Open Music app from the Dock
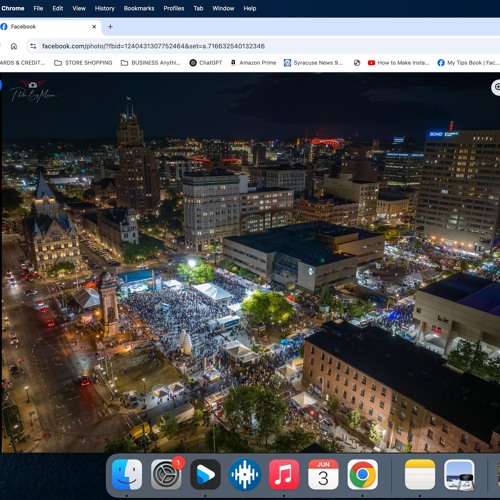This screenshot has width=500, height=500. click(x=284, y=474)
